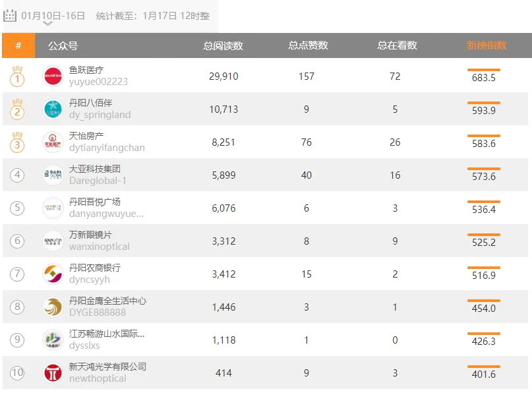
Task: Click the 401.6 index score
Action: [x=483, y=375]
